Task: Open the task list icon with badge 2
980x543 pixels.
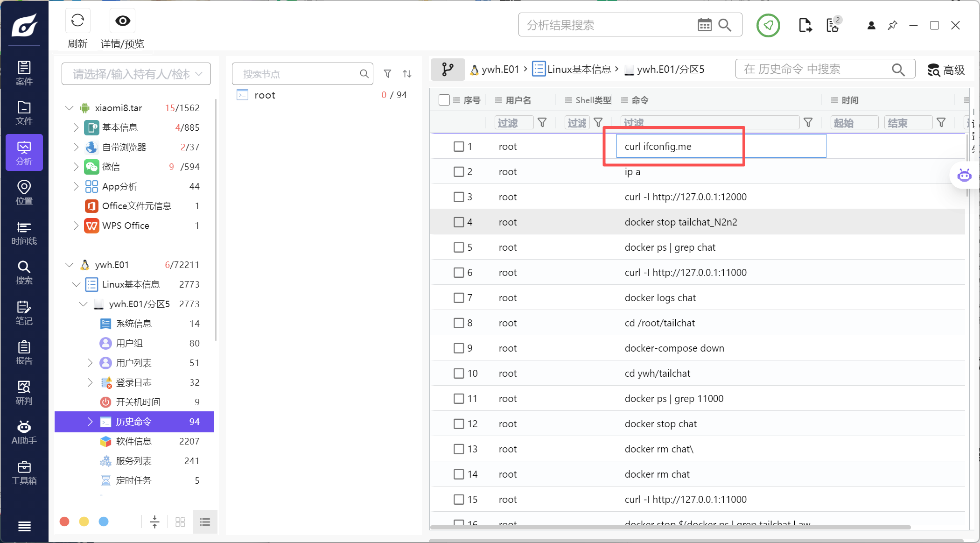Action: click(x=833, y=25)
